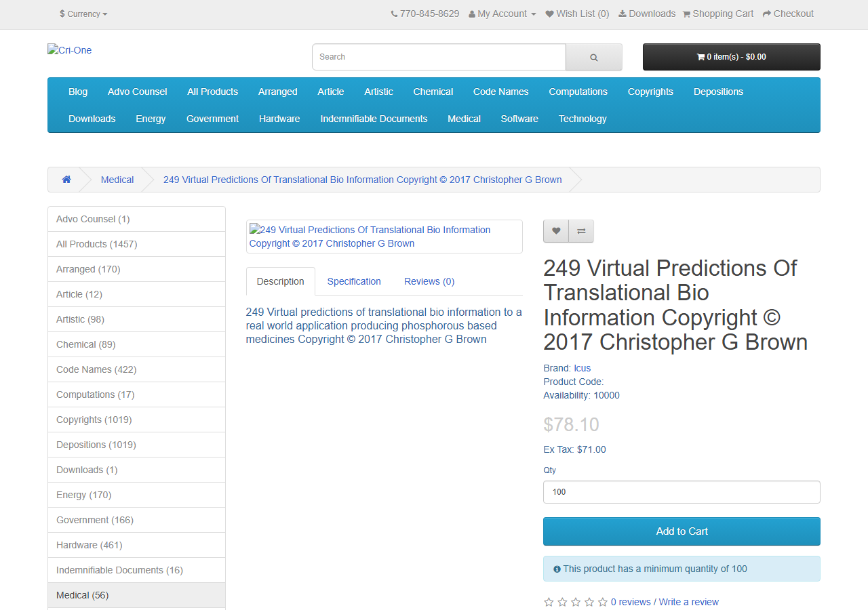Viewport: 868px width, 610px height.
Task: Open Computations in the navigation bar
Action: [578, 91]
